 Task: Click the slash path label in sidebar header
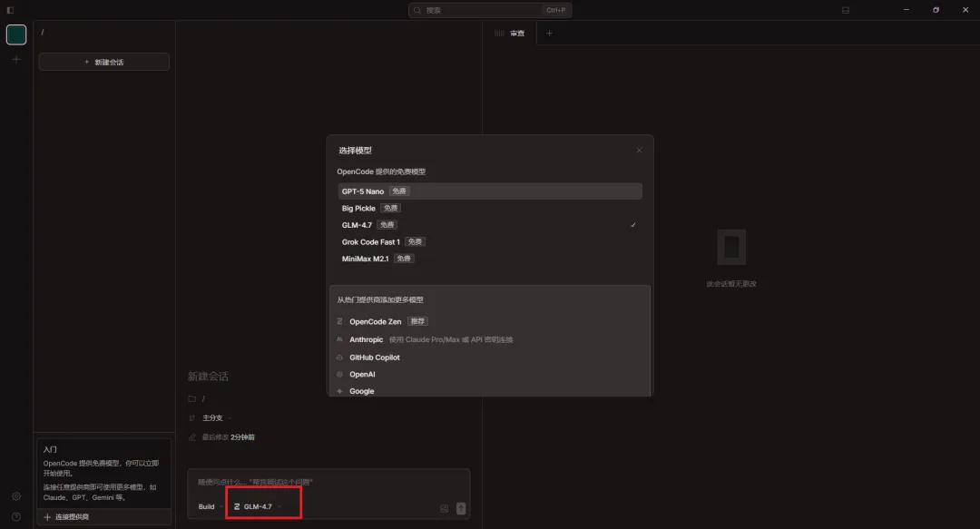(x=43, y=33)
